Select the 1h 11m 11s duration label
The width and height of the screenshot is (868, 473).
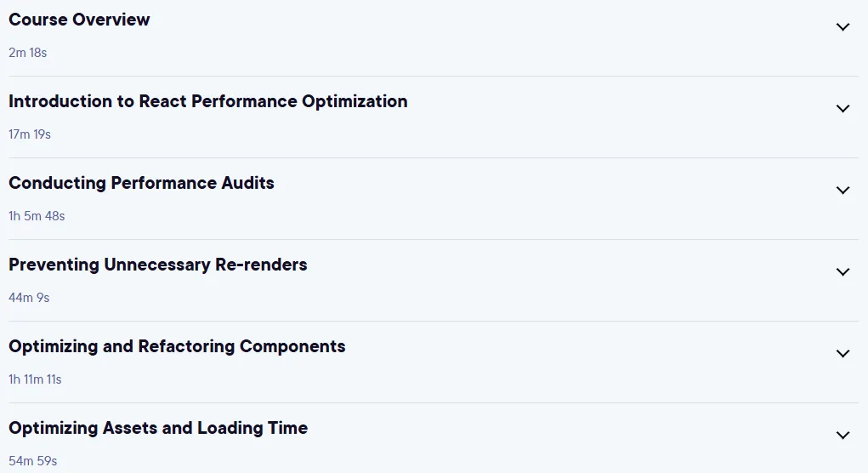(35, 379)
